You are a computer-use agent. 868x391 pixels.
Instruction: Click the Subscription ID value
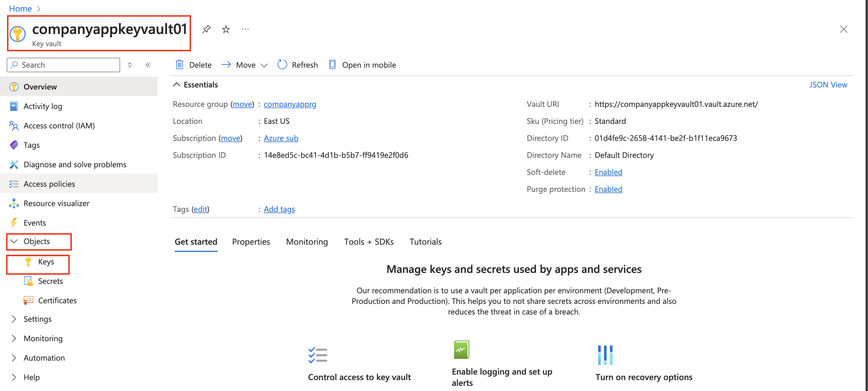click(x=336, y=155)
